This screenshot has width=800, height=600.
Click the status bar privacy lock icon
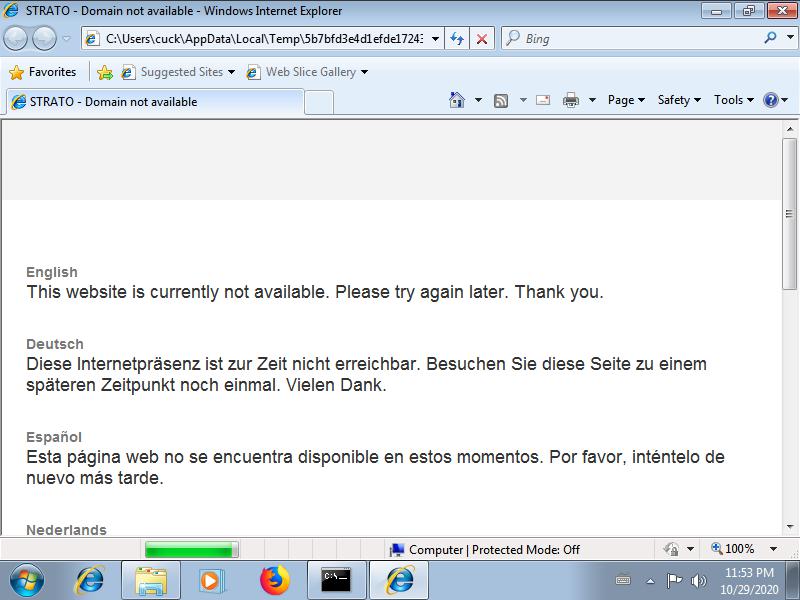[671, 549]
